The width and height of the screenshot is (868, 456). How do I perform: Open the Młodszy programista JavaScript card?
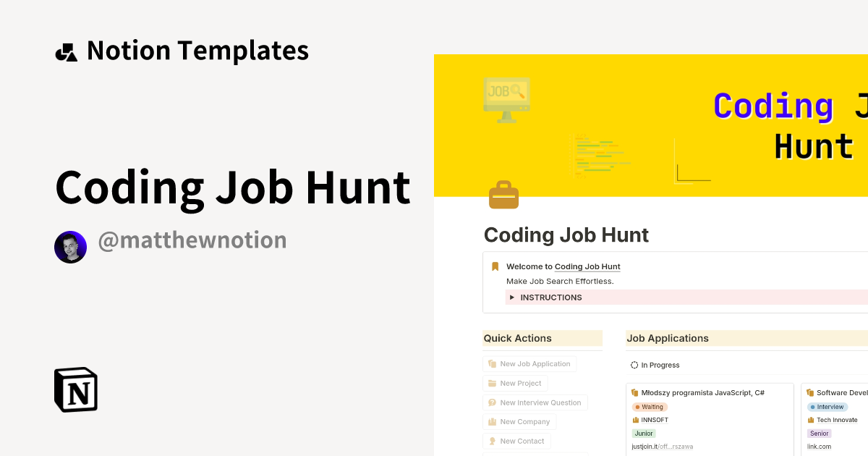[x=702, y=392]
